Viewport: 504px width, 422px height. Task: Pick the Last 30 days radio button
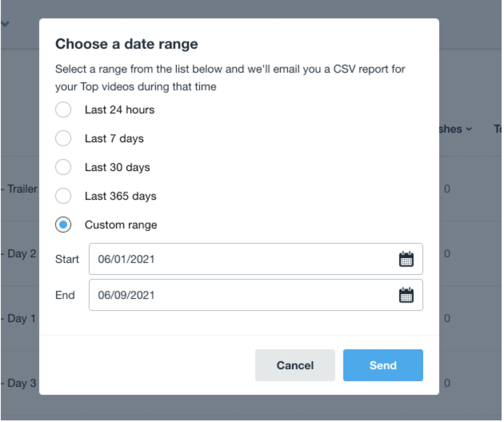pos(63,167)
